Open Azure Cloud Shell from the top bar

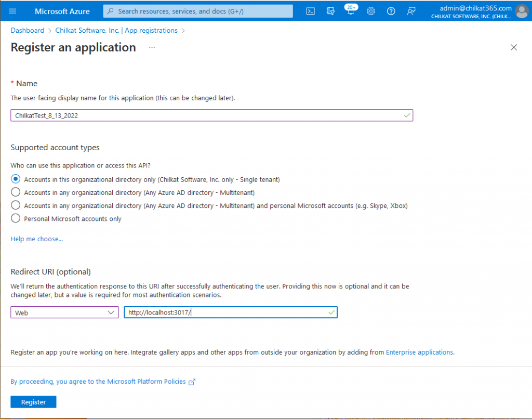point(310,11)
